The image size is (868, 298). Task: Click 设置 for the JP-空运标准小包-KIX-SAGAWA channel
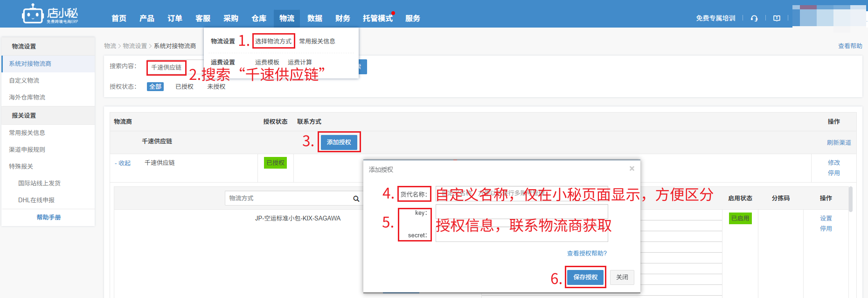[826, 218]
